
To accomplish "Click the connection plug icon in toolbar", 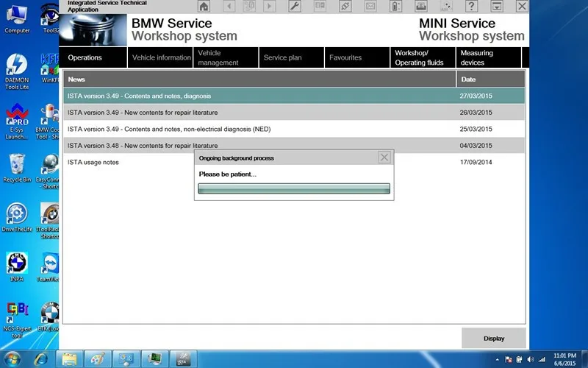I will click(x=345, y=6).
